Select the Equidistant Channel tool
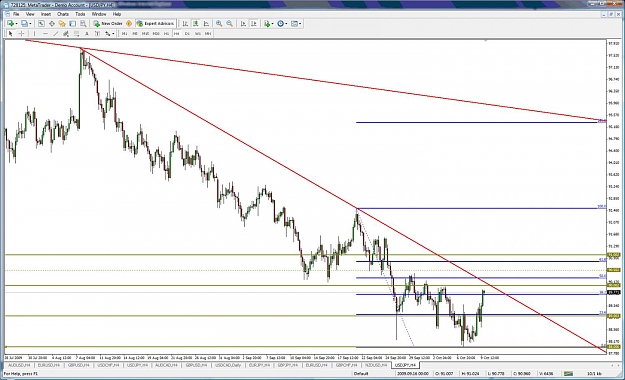The width and height of the screenshot is (625, 380). (x=66, y=33)
